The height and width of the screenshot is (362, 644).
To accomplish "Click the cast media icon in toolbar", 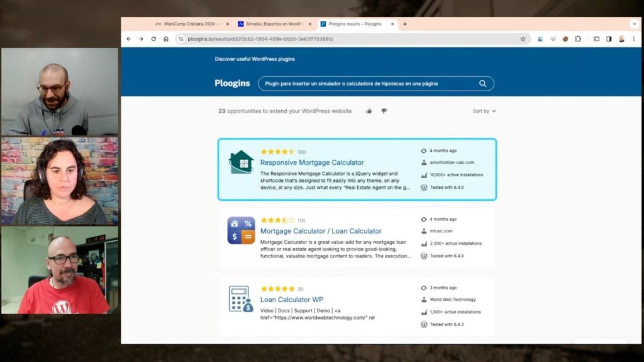I will point(596,38).
